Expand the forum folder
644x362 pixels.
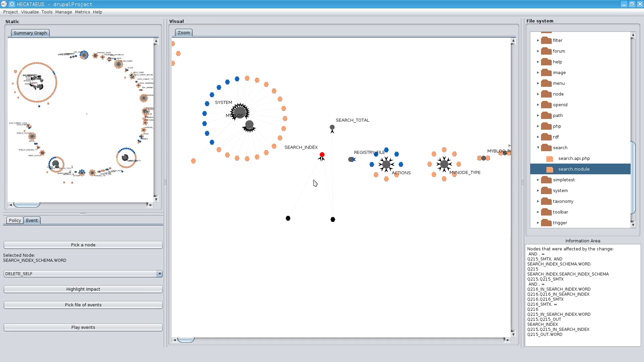[538, 51]
